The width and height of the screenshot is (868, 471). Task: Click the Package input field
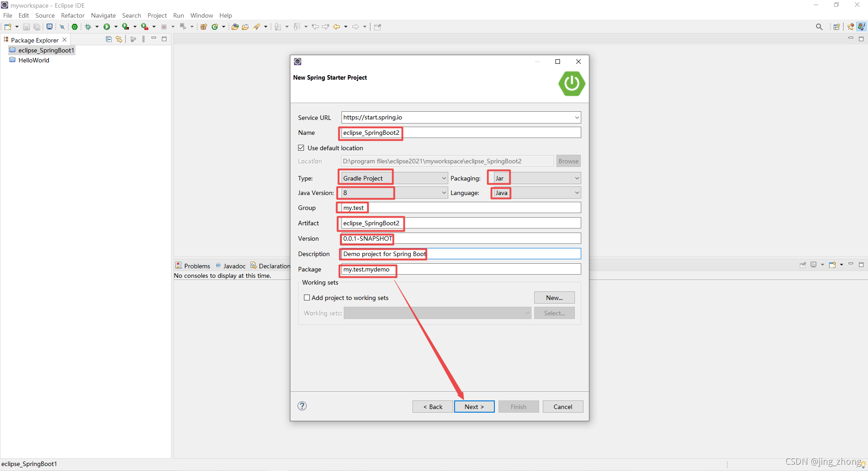point(461,269)
